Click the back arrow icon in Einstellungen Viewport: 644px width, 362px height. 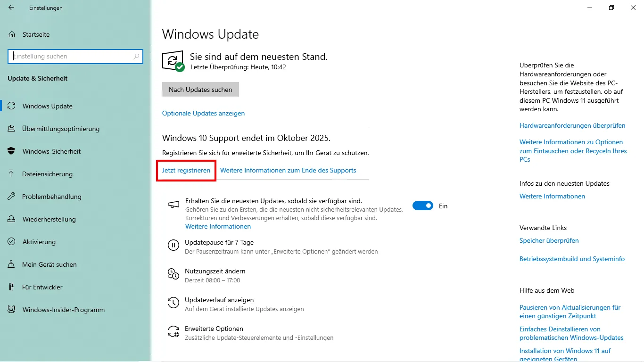tap(11, 8)
